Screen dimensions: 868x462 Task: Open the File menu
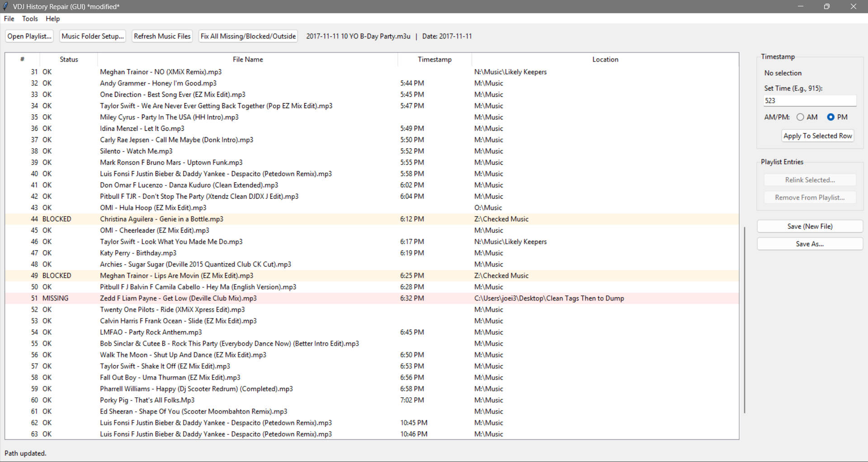tap(9, 19)
